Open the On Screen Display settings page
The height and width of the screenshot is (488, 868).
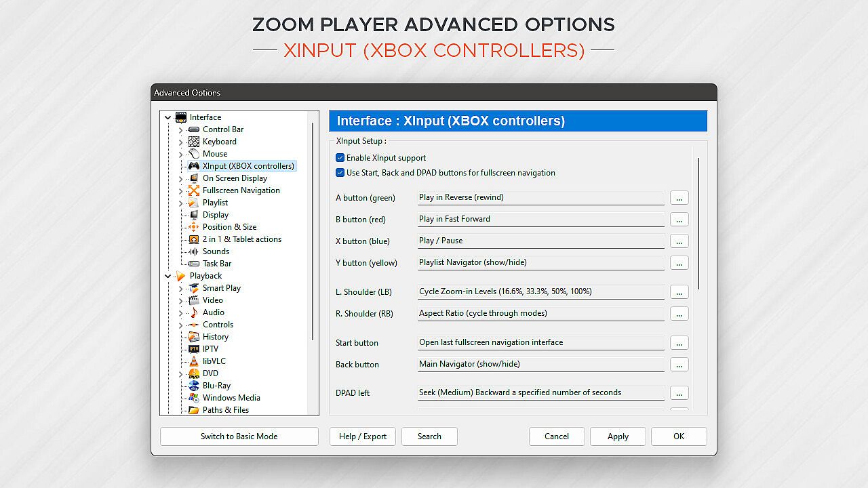click(235, 178)
